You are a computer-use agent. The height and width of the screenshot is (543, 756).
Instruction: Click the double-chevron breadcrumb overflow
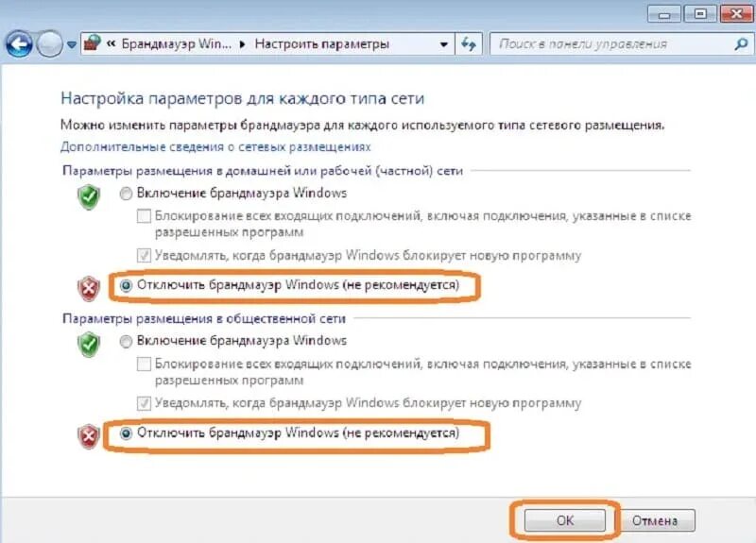(x=112, y=43)
